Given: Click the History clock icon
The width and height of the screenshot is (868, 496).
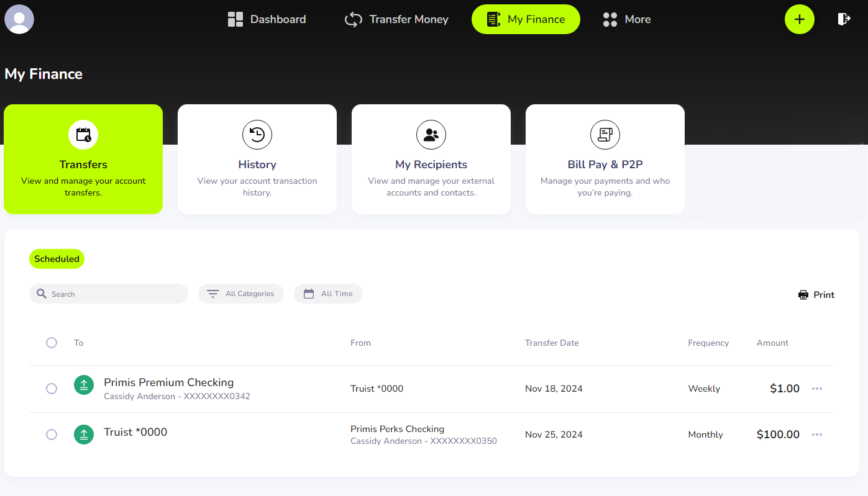Looking at the screenshot, I should [x=257, y=135].
